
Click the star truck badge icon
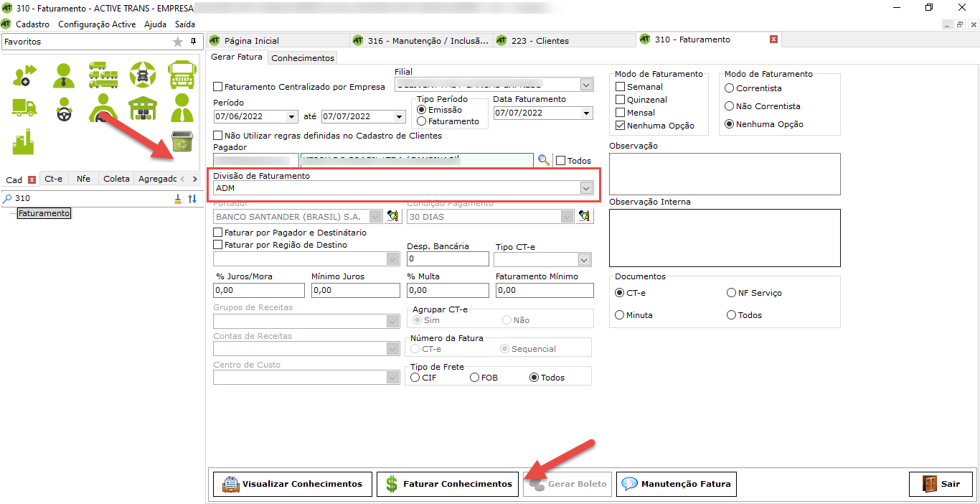(x=142, y=73)
